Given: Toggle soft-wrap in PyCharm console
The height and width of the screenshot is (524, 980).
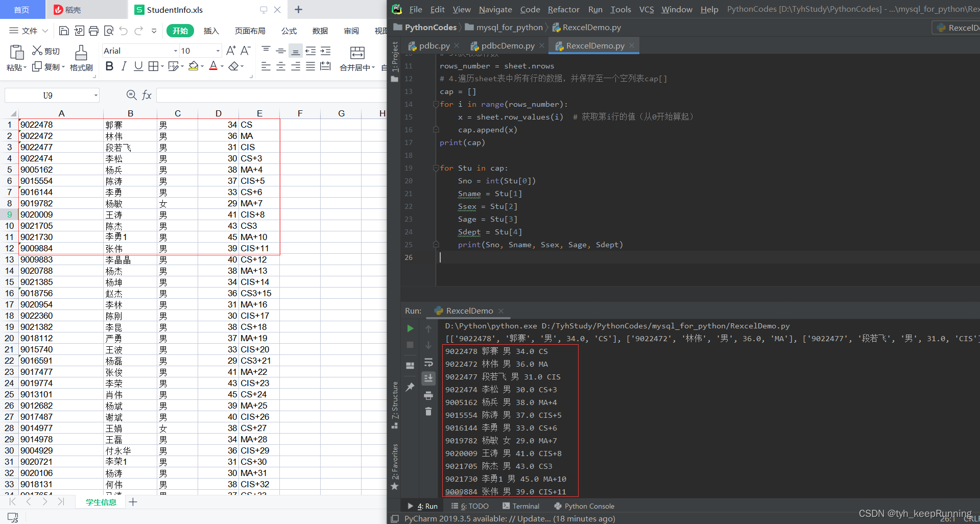Looking at the screenshot, I should [428, 363].
